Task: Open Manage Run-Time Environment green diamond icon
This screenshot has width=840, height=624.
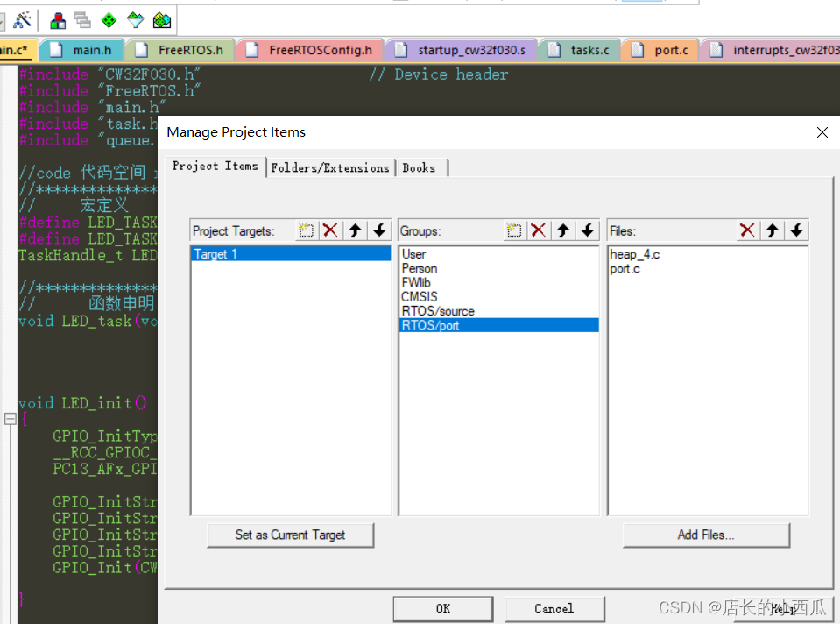Action: coord(109,19)
